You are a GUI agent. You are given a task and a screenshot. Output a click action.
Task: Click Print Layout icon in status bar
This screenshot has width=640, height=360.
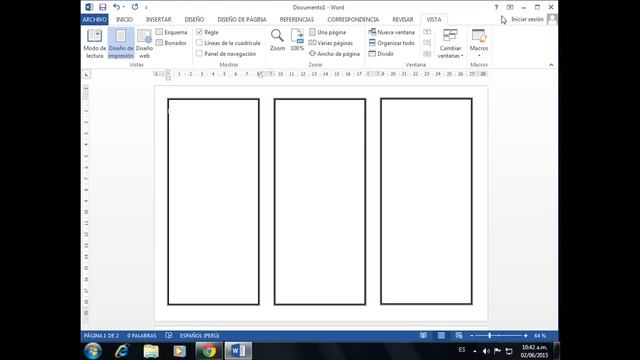tap(441, 336)
